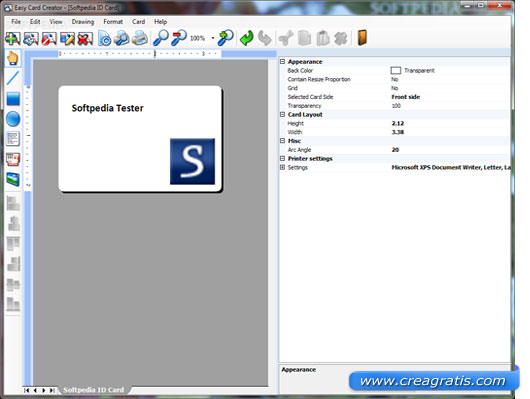Click the exit door icon
530x399 pixels.
pyautogui.click(x=362, y=38)
